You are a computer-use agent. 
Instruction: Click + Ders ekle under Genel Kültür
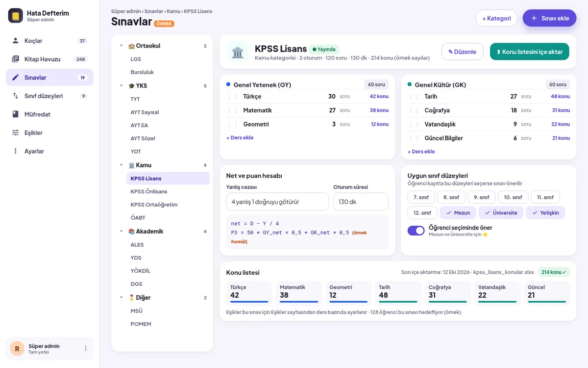point(421,152)
